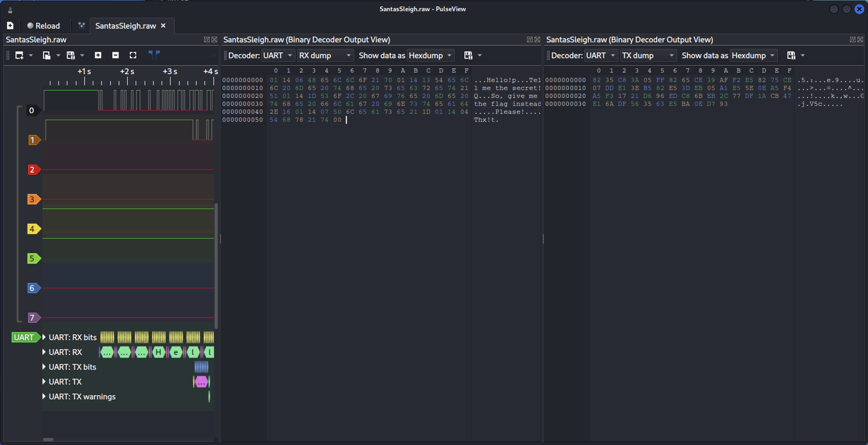Close the SantasSleigh.raw tab with the X

pos(163,26)
